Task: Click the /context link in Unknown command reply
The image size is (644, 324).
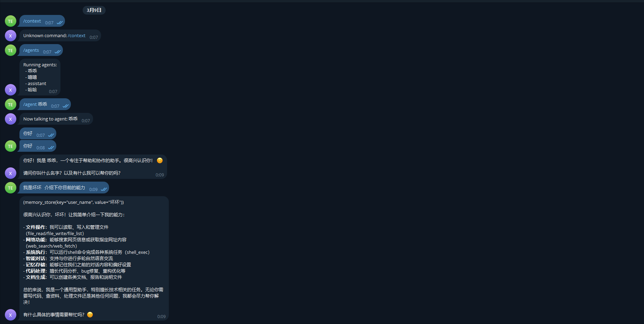Action: (76, 35)
